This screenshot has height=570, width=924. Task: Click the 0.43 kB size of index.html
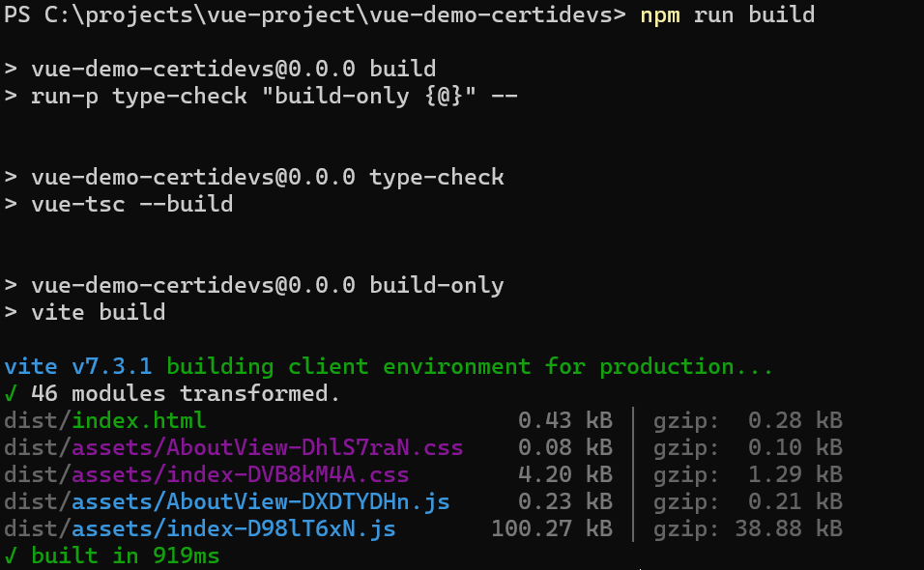(564, 421)
